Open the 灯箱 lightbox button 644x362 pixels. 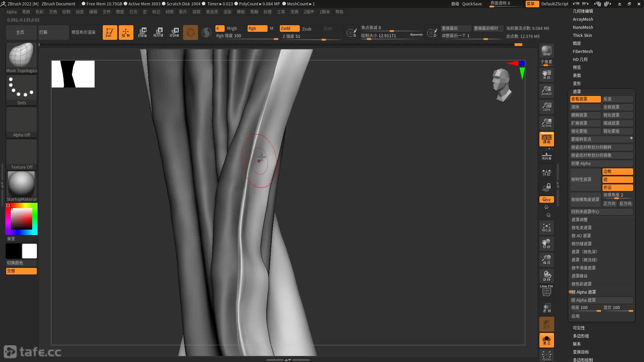[53, 33]
